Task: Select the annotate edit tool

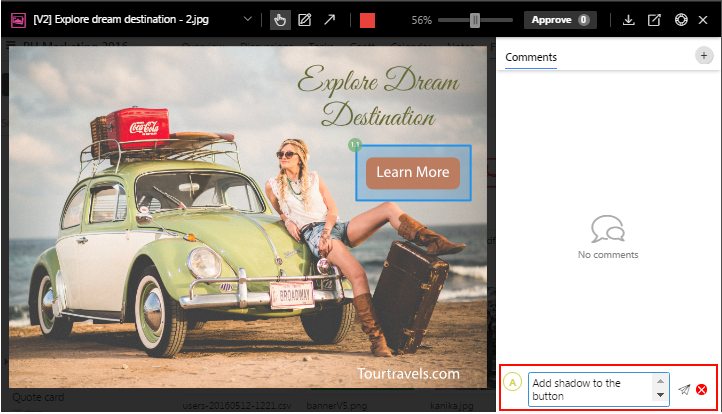Action: point(305,20)
